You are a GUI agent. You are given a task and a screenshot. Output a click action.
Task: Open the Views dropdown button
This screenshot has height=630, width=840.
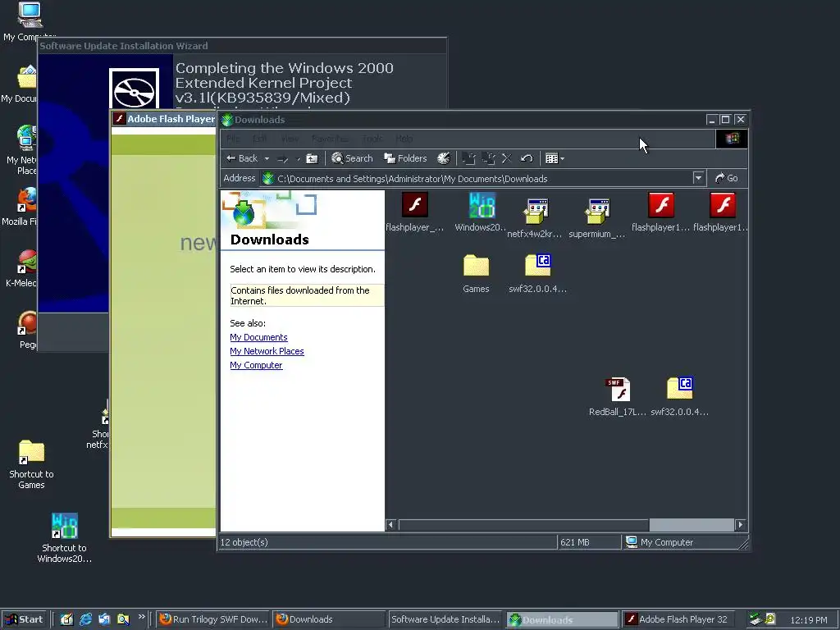click(x=555, y=158)
